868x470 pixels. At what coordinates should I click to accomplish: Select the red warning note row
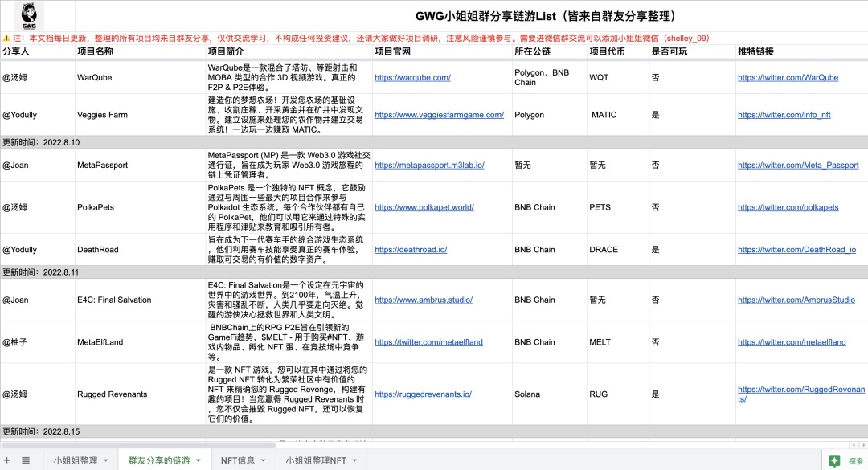pyautogui.click(x=434, y=39)
